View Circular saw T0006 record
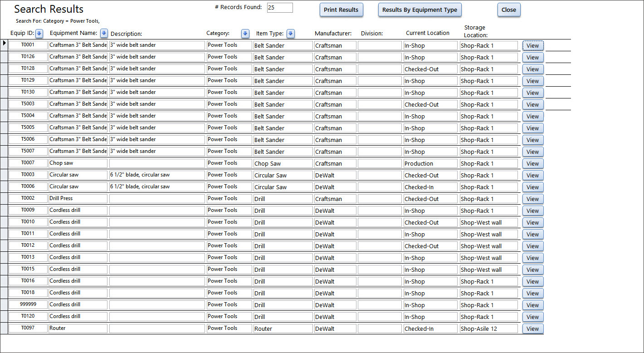This screenshot has width=644, height=353. [533, 187]
